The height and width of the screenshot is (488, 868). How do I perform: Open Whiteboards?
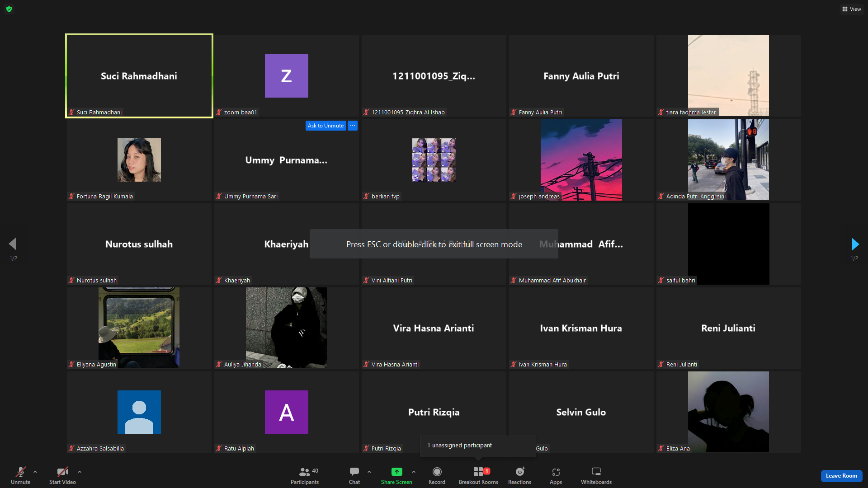pos(596,476)
